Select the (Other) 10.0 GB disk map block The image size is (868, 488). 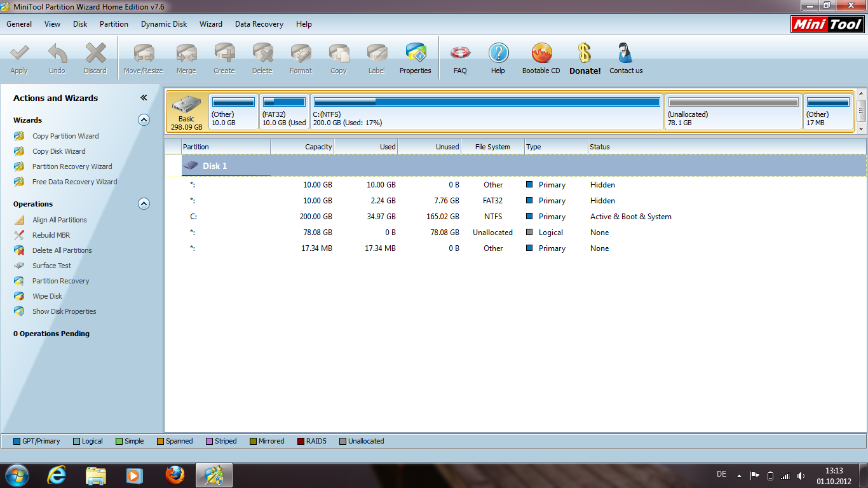click(x=233, y=112)
